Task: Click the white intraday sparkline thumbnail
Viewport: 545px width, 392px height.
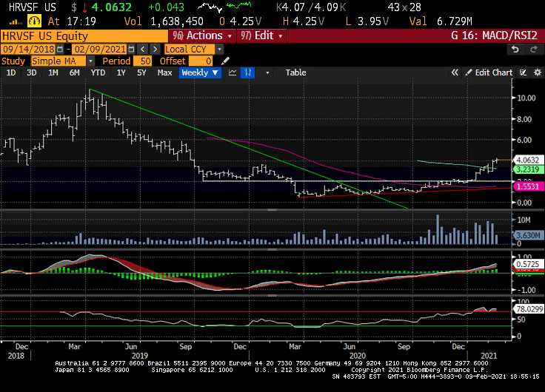Action: [210, 7]
